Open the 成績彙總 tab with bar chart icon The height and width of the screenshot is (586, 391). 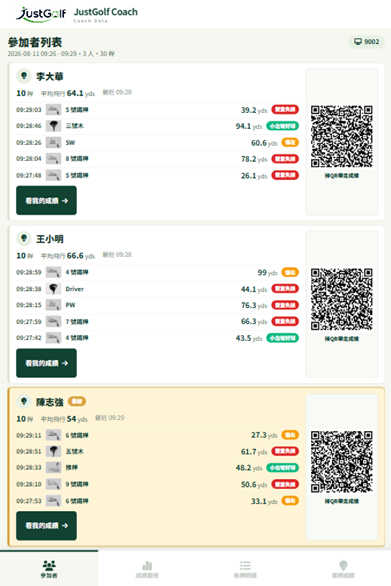click(147, 568)
